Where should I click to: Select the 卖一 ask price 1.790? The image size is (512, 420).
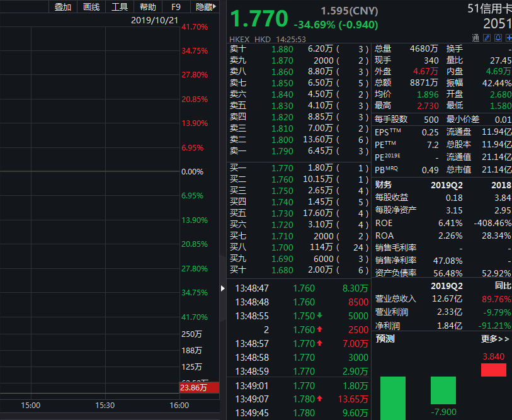pyautogui.click(x=282, y=151)
